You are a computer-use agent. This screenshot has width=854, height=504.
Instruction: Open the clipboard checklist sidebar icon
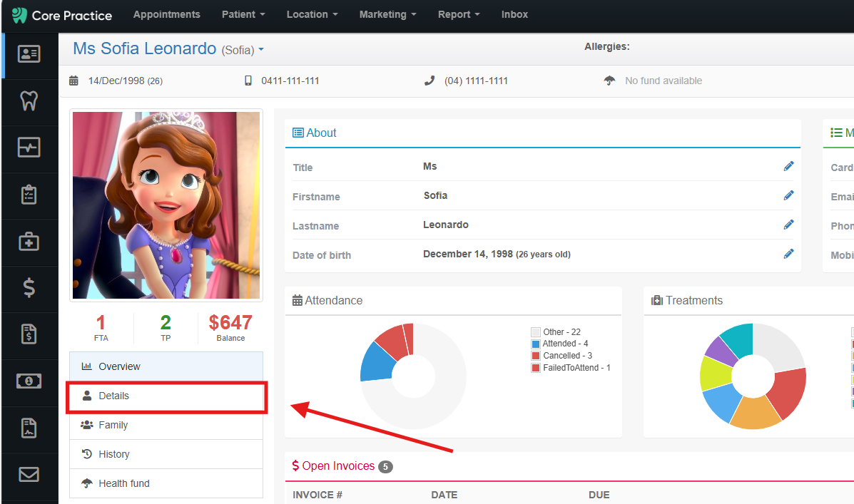[29, 195]
